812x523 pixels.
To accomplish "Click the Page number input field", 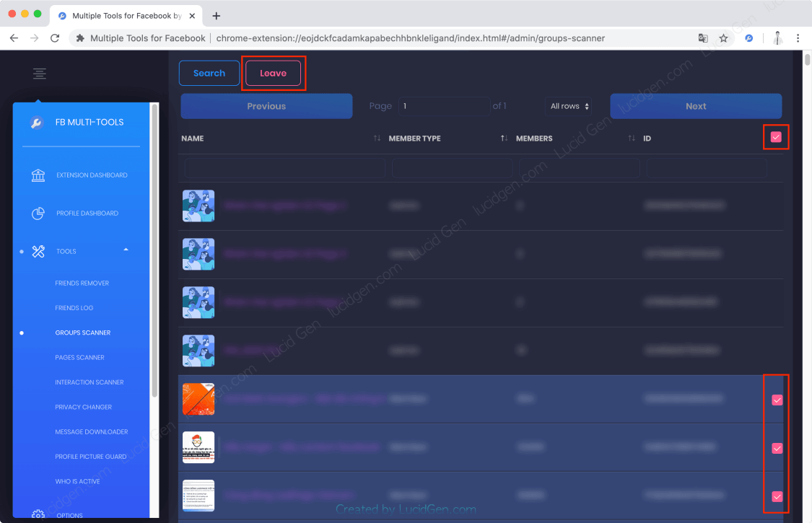I will click(444, 105).
